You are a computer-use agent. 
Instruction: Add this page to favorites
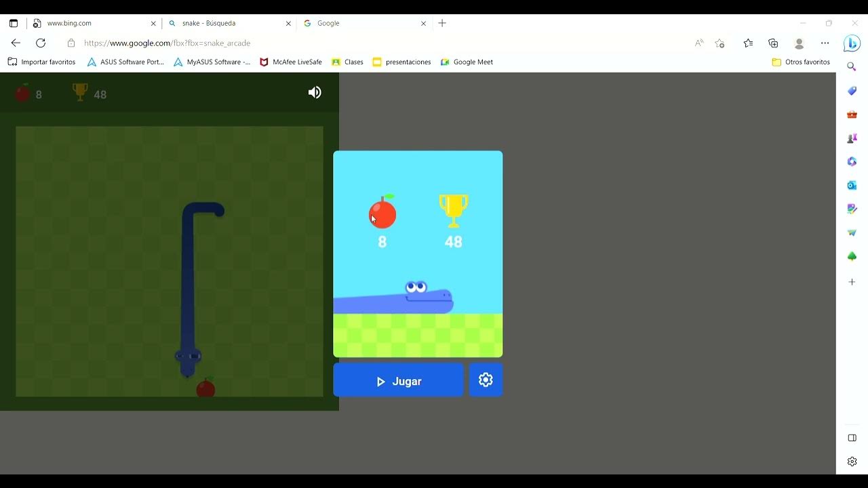pos(720,43)
